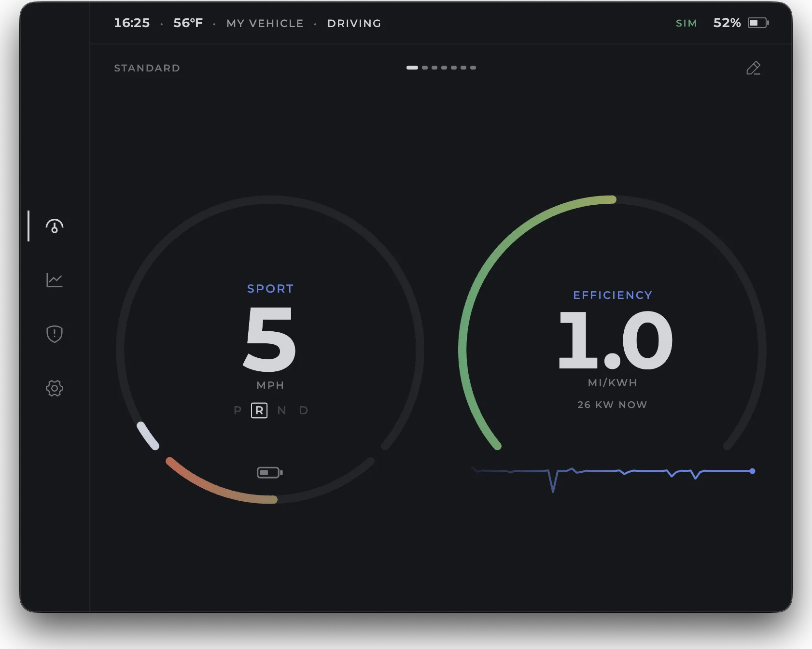Screen dimensions: 812x649
Task: Click the EFFICIENCY gauge title
Action: [613, 295]
